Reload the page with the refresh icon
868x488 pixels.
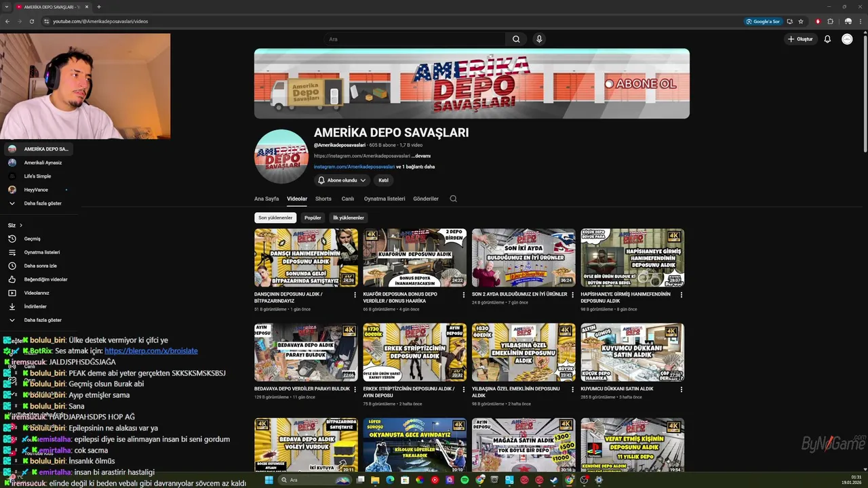tap(31, 21)
